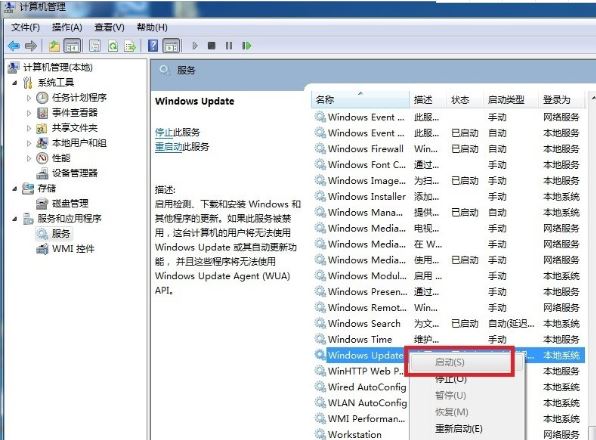The image size is (596, 440).
Task: Sort by the 描述 column header
Action: (x=428, y=100)
